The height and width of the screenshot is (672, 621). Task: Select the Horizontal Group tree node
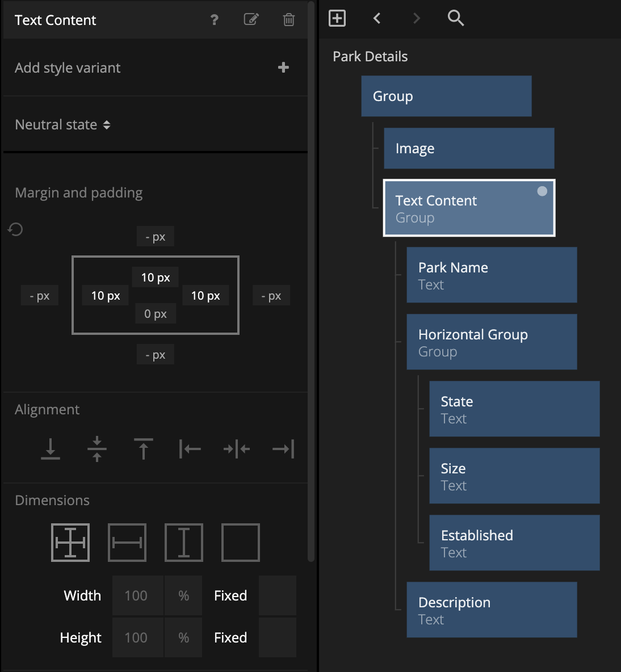click(492, 342)
